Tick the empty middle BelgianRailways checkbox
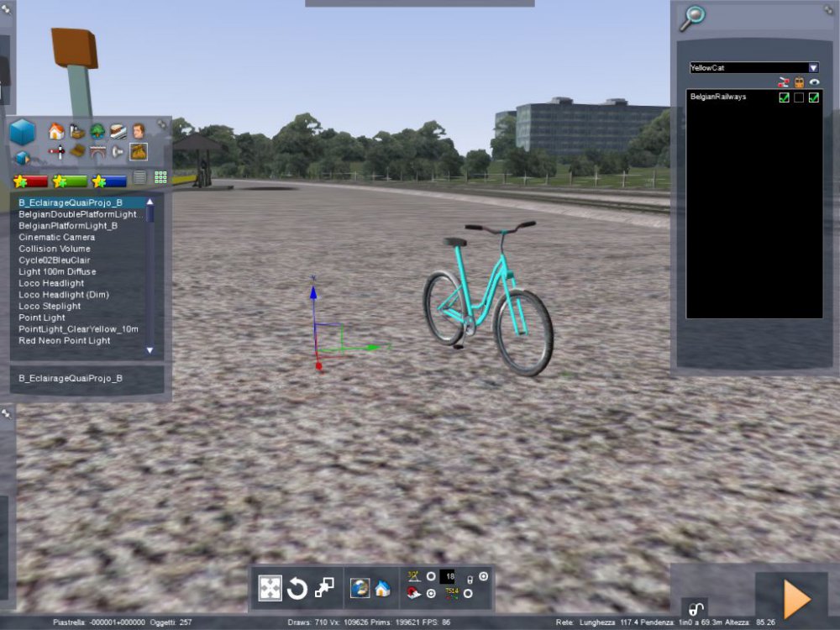The height and width of the screenshot is (630, 840). (799, 97)
